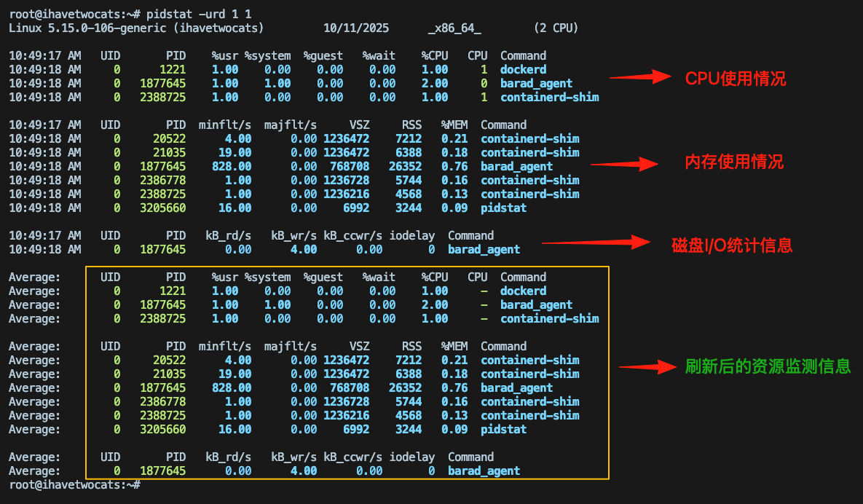Click the red arrow pointing to 磁盘I/O统计信息
The width and height of the screenshot is (863, 504).
(595, 243)
